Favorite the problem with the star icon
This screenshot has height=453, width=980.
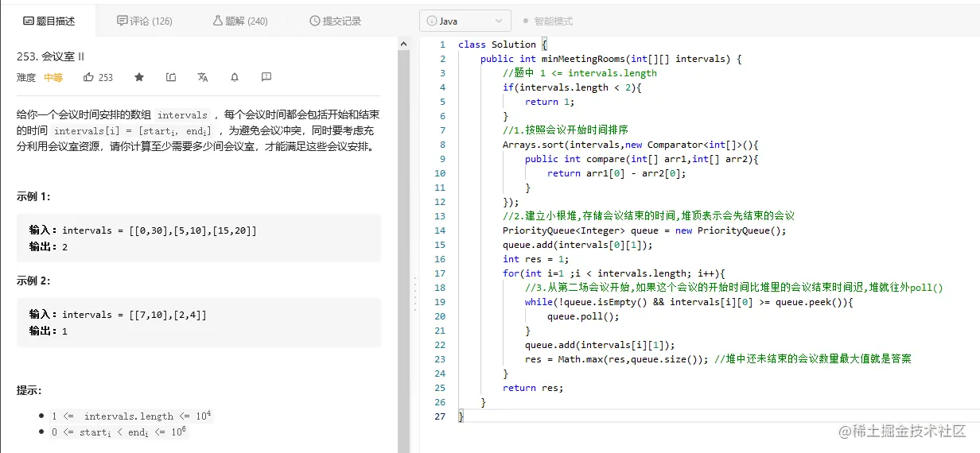click(x=139, y=77)
